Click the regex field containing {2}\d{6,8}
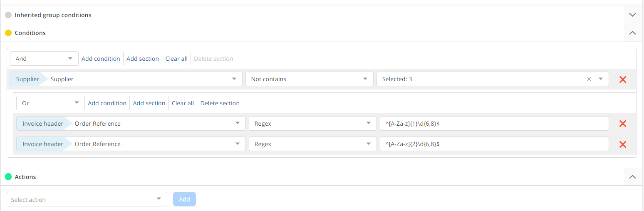644x211 pixels. point(494,144)
